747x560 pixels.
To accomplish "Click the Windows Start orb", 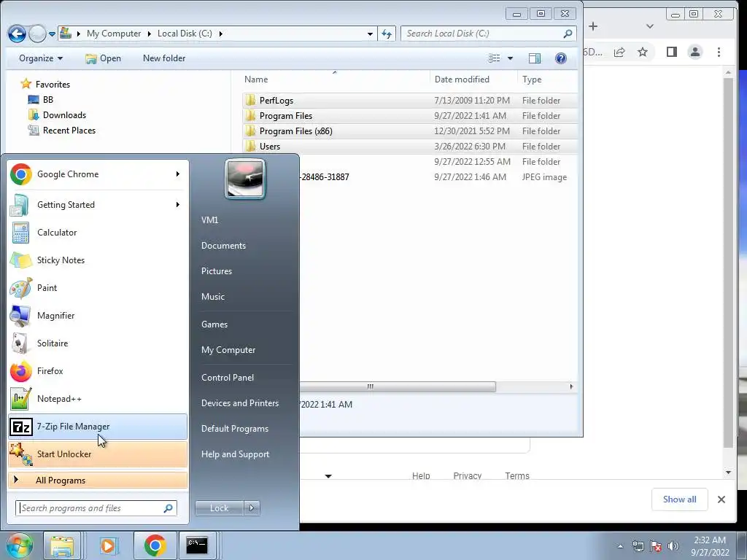I will point(19,545).
